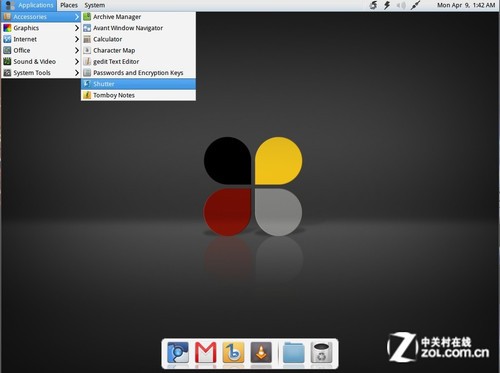Launch Shutter from the Accessories menu
Image resolution: width=500 pixels, height=373 pixels.
pyautogui.click(x=138, y=84)
